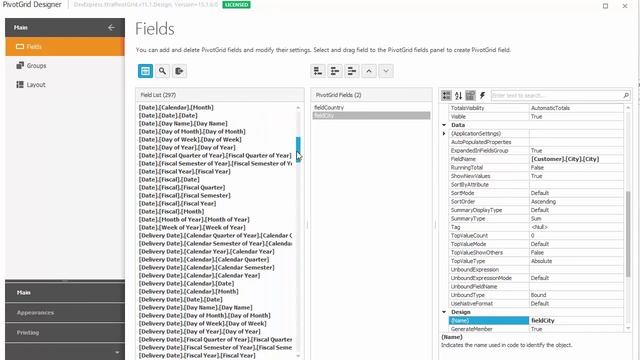
Task: Click the Field List (297) header
Action: pos(220,95)
